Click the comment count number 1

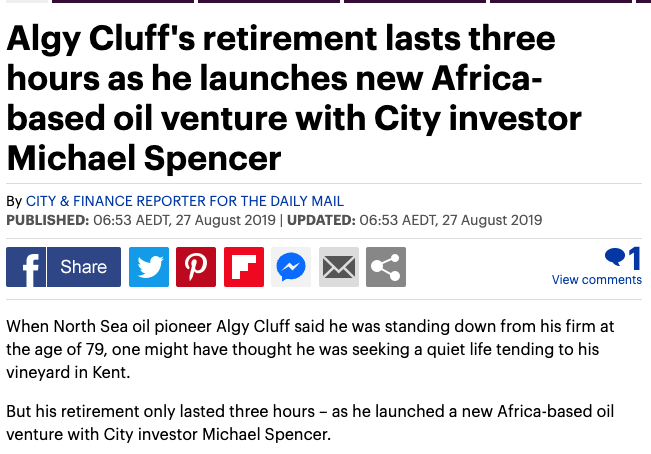click(x=634, y=258)
